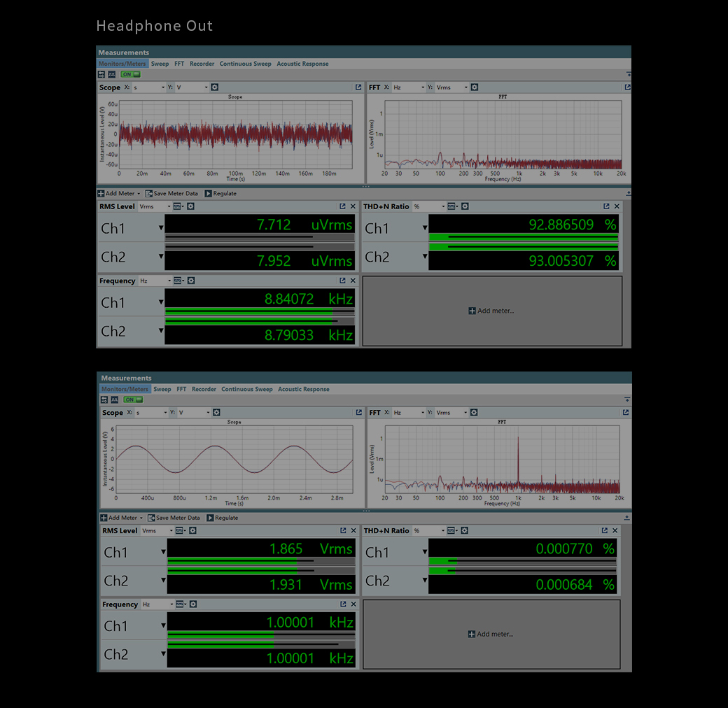
Task: Pop out the sine-wave Scope graph
Action: click(x=358, y=413)
